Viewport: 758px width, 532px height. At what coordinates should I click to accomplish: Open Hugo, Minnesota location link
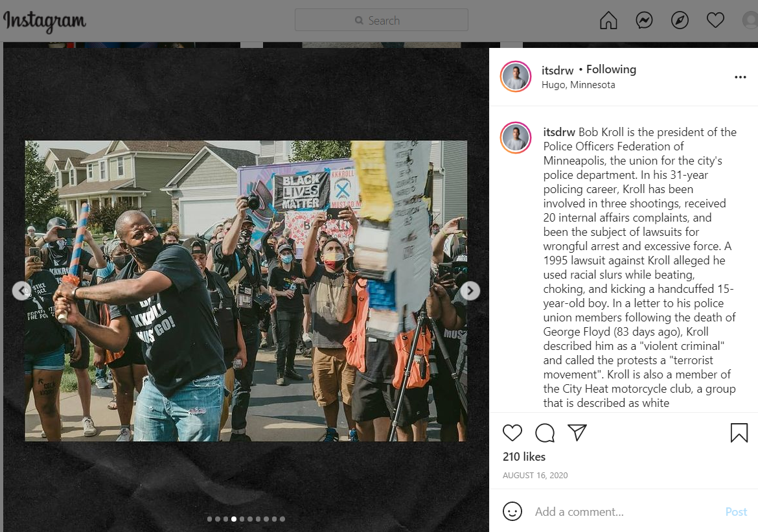pyautogui.click(x=578, y=85)
